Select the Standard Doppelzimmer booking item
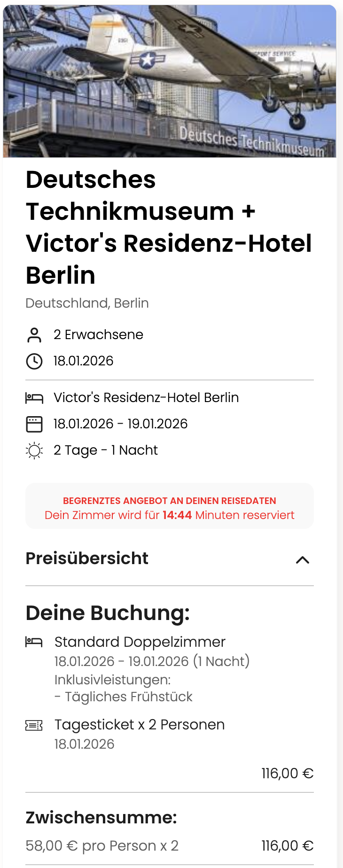343x868 pixels. click(140, 642)
